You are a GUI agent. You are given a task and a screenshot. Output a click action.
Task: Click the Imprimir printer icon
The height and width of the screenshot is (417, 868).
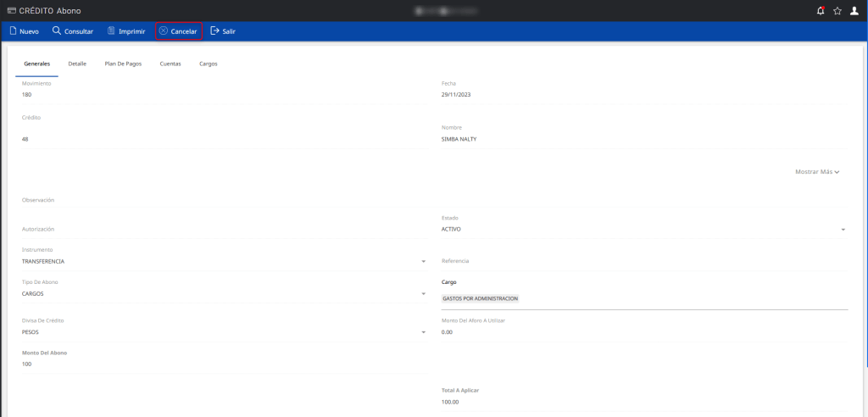pyautogui.click(x=111, y=31)
